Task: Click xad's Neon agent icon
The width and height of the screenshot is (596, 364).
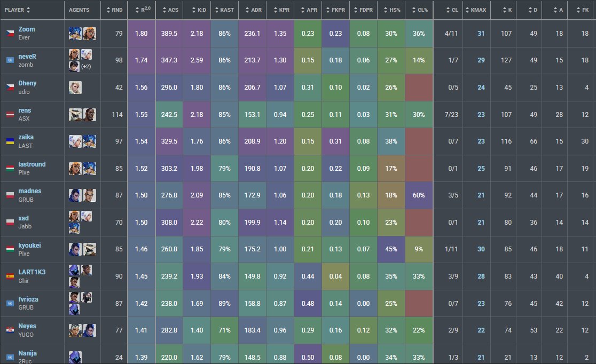Action: tap(74, 228)
